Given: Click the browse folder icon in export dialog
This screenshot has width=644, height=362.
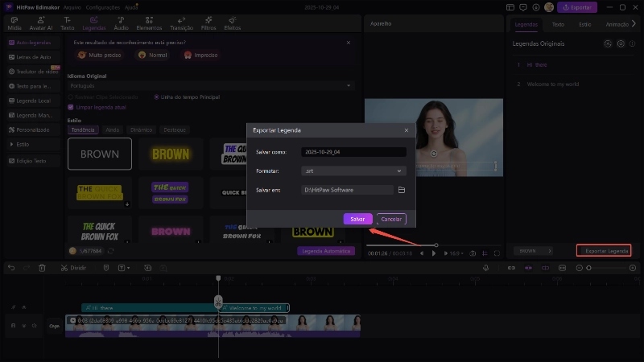Looking at the screenshot, I should (x=401, y=190).
